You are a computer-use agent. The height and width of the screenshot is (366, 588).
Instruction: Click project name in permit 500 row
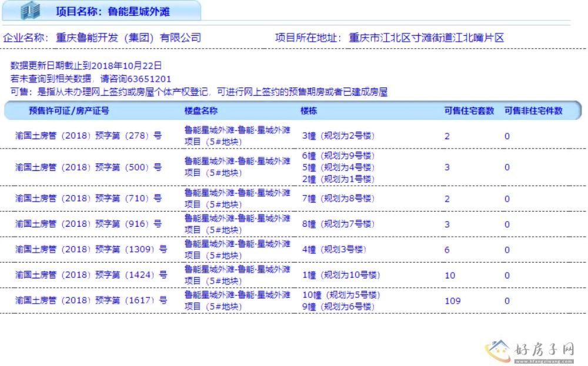[x=238, y=167]
